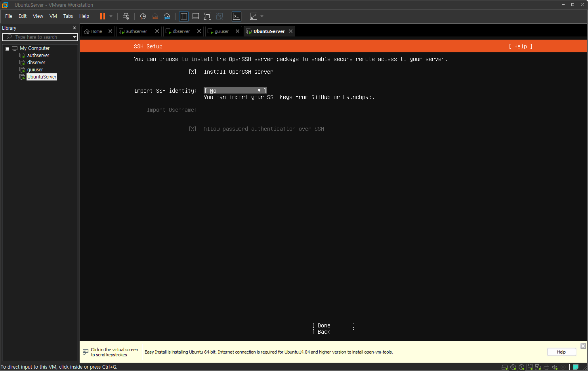
Task: Toggle the Library panel icon in the toolbar
Action: [x=183, y=16]
